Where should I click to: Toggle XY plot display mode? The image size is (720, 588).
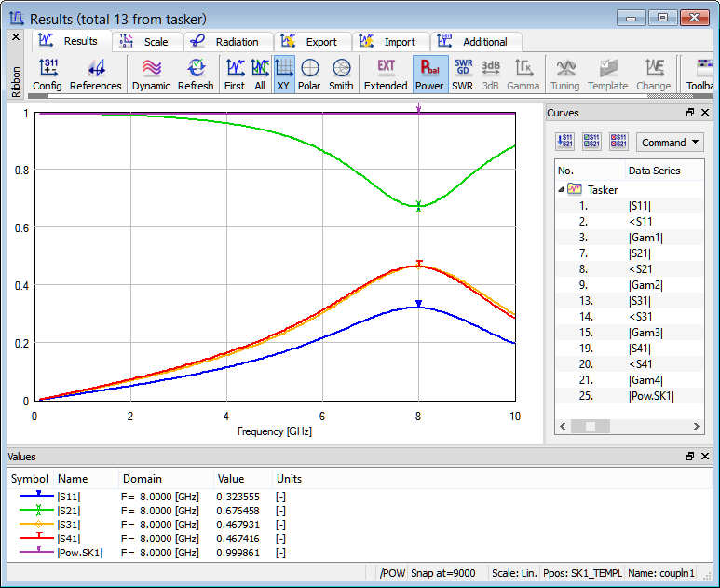(284, 75)
